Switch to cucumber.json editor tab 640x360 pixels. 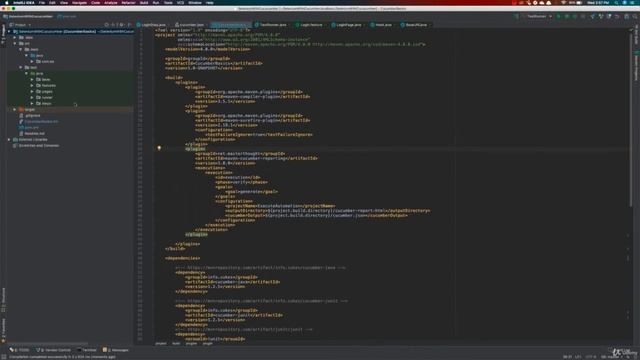coord(191,25)
